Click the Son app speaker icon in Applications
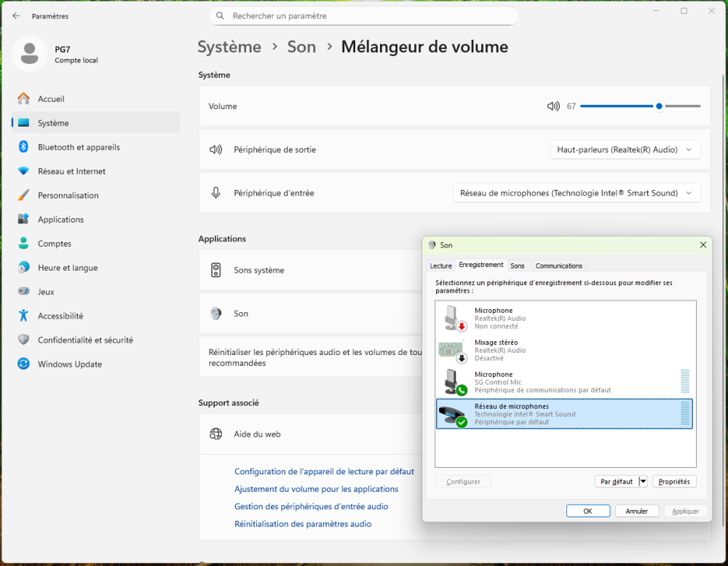728x566 pixels. coord(216,314)
